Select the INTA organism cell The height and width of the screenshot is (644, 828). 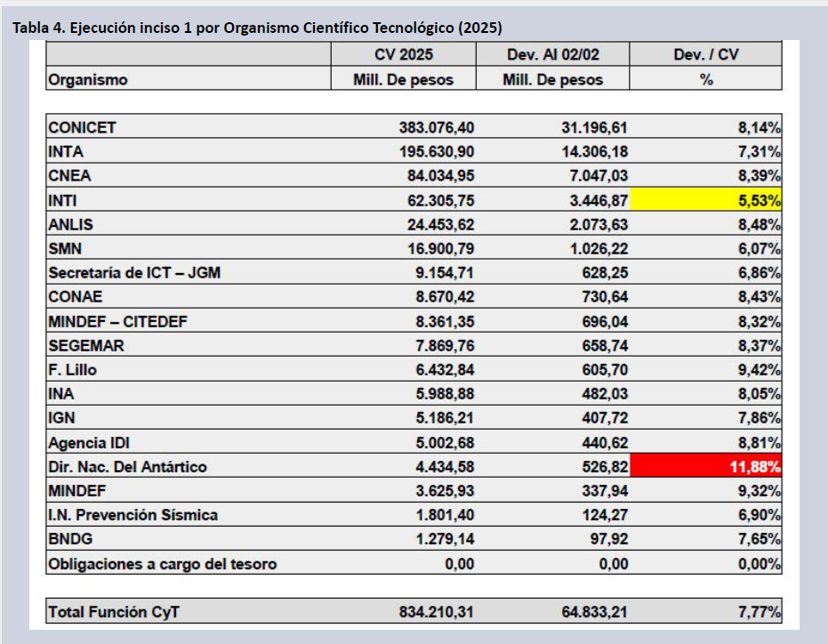point(66,151)
